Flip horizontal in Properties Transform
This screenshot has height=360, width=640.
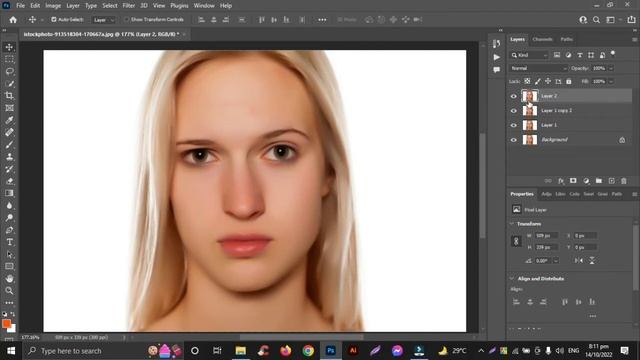(x=579, y=260)
